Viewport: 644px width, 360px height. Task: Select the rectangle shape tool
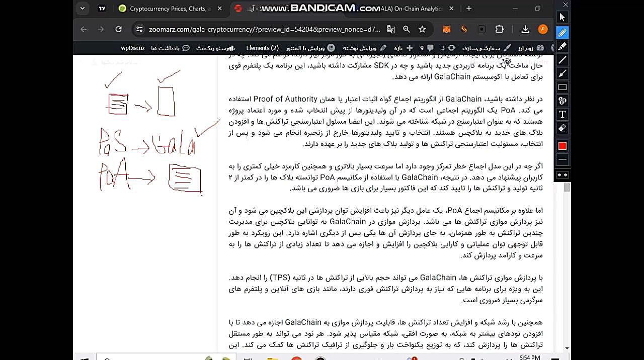(562, 87)
